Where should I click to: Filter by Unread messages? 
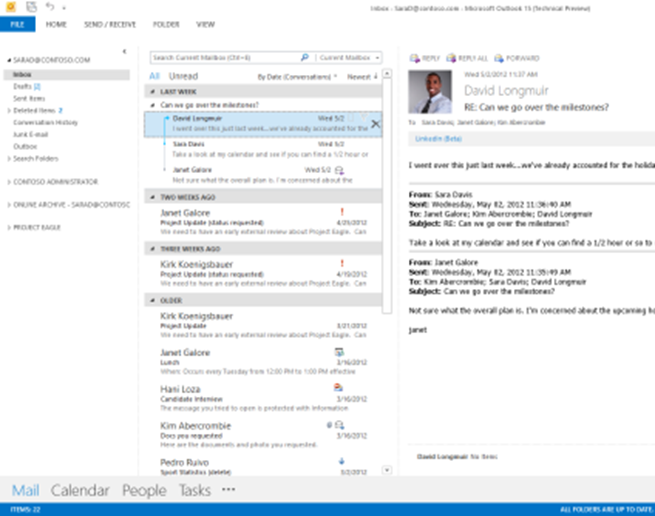[183, 76]
